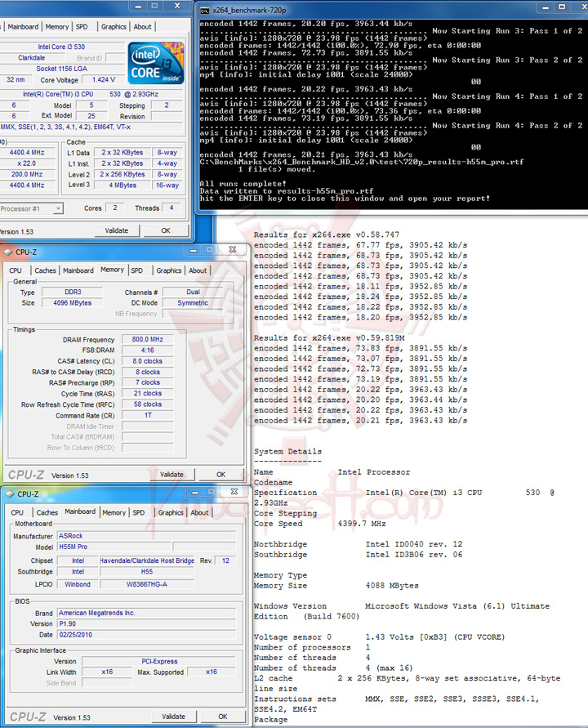This screenshot has height=728, width=588.
Task: Click CAS# Latency value 8.0 clocks
Action: tap(148, 361)
